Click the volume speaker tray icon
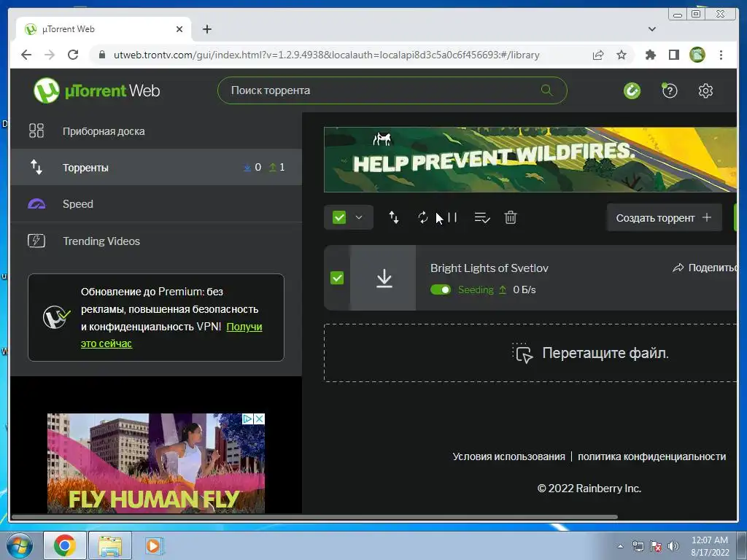This screenshot has height=560, width=747. [673, 545]
